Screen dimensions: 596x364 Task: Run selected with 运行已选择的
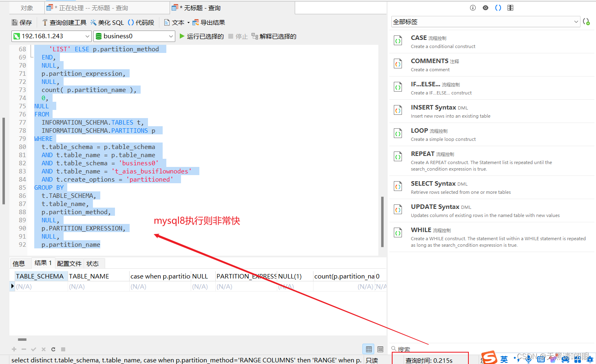tap(201, 36)
